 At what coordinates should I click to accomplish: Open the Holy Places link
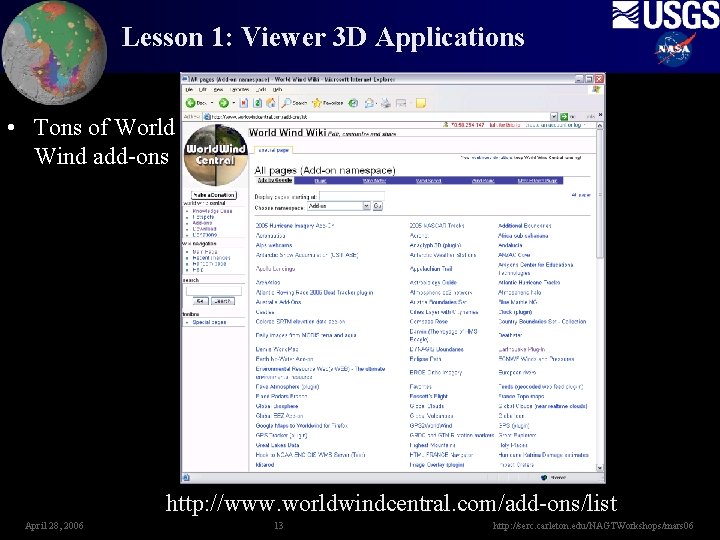512,445
